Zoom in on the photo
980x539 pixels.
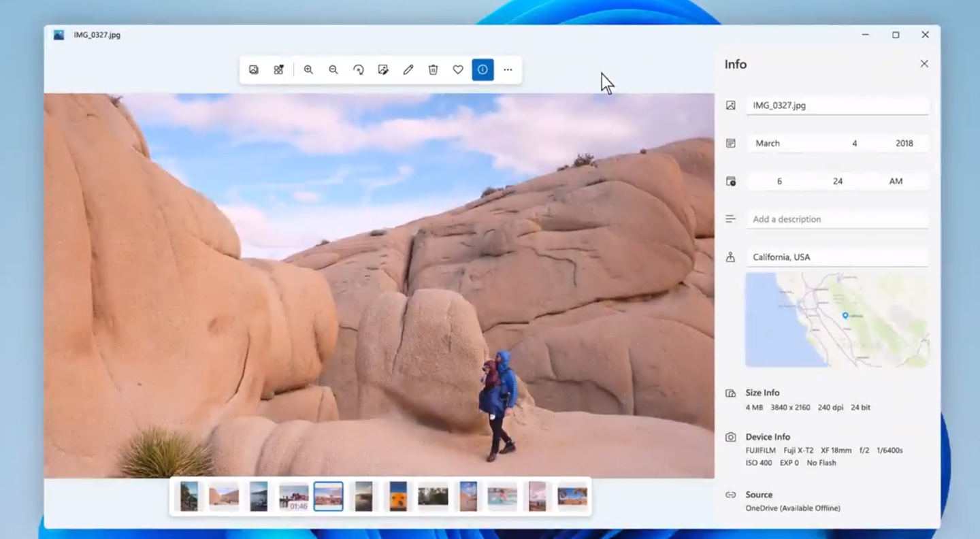tap(308, 69)
